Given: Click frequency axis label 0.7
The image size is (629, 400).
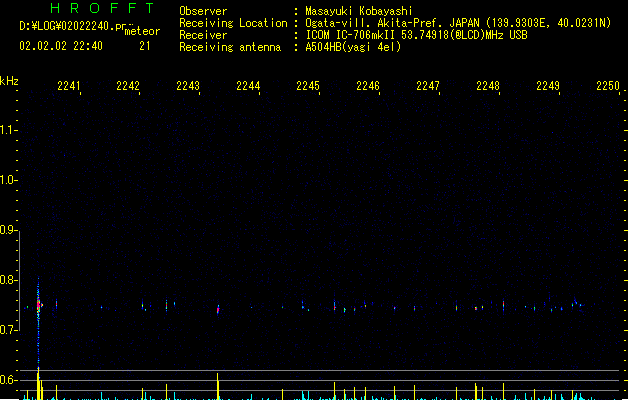Looking at the screenshot, I should coord(8,330).
